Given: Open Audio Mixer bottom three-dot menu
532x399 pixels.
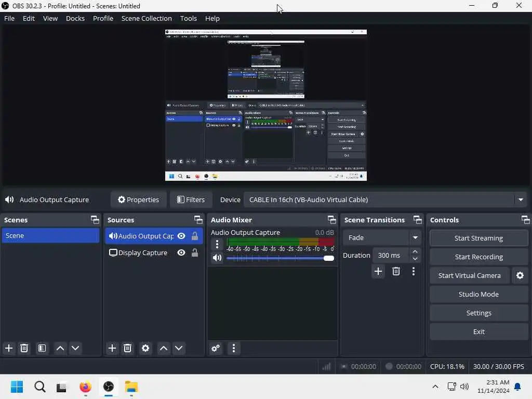Looking at the screenshot, I should (x=233, y=348).
